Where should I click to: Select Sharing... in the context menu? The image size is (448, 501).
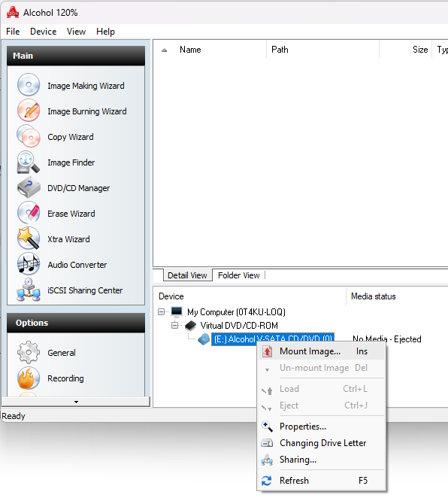[x=322, y=460]
